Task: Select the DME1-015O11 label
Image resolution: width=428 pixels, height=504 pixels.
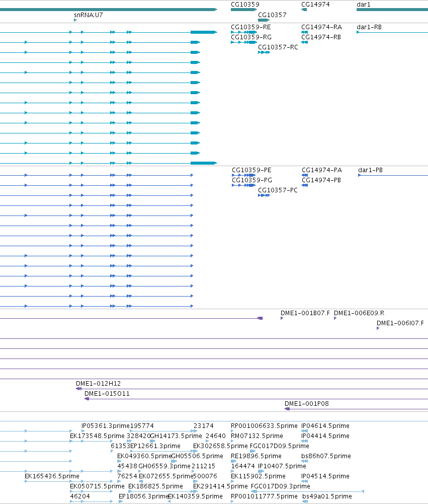Action: point(107,393)
